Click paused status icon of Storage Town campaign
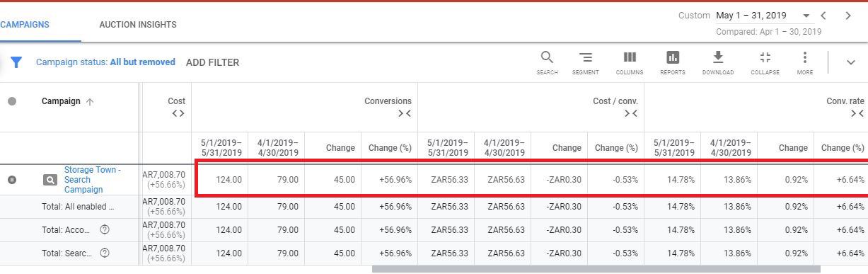The height and width of the screenshot is (274, 868). (x=12, y=180)
